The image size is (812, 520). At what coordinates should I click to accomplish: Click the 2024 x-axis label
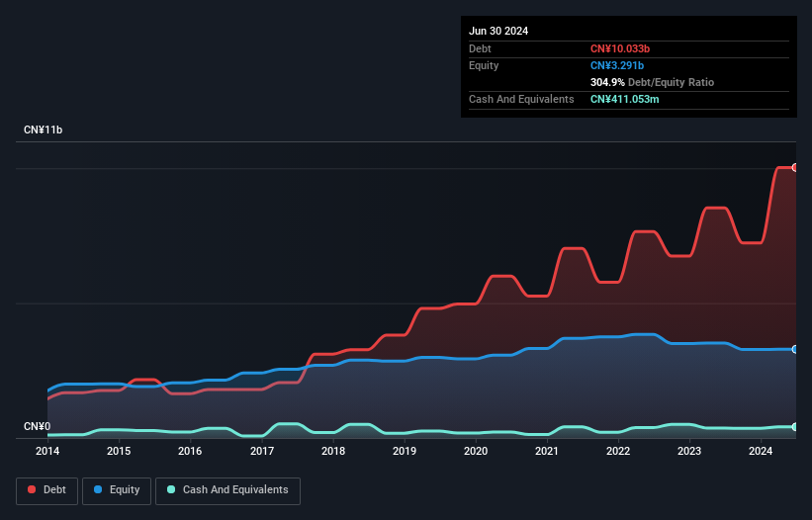[x=761, y=451]
